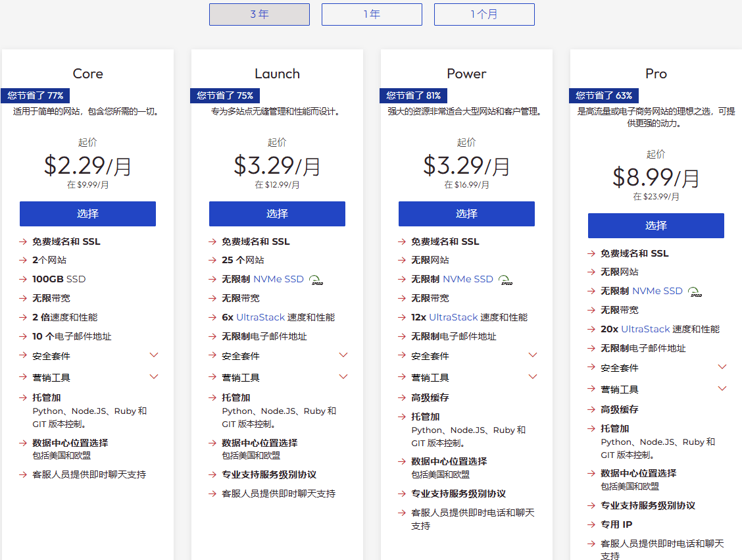
Task: Open the UltraStack link in Pro plan
Action: pos(645,329)
